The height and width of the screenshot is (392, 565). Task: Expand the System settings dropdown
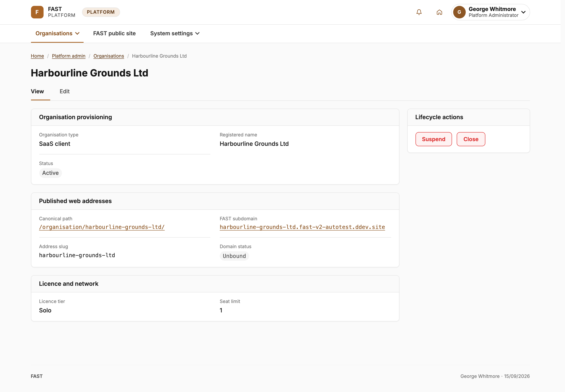click(x=175, y=33)
